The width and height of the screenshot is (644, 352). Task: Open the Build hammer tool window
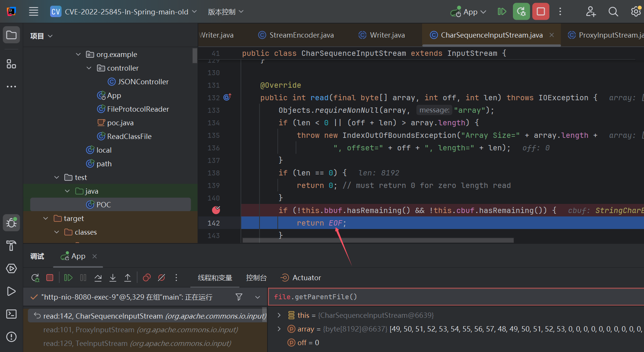pos(11,246)
